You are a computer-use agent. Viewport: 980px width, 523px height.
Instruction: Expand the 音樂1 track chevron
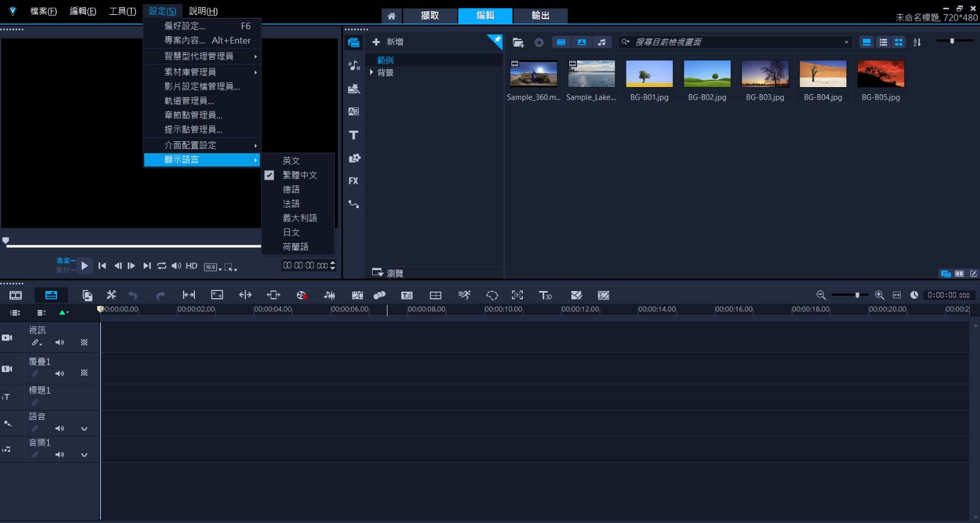click(84, 455)
